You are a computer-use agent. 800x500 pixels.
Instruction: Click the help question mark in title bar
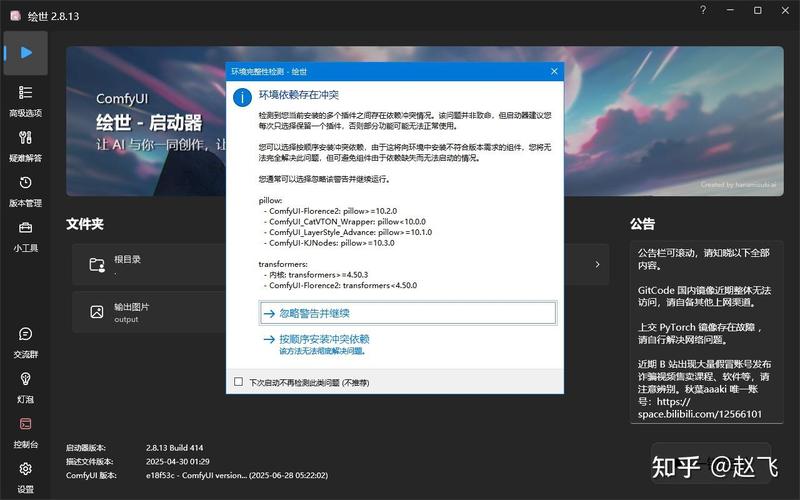click(703, 10)
